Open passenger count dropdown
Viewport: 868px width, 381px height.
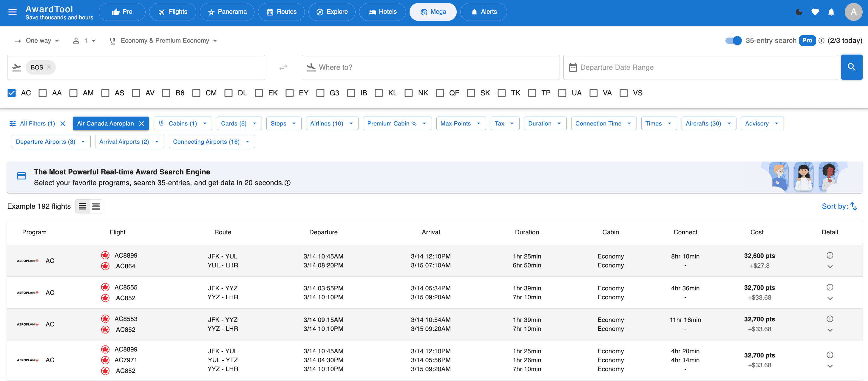[x=85, y=41]
